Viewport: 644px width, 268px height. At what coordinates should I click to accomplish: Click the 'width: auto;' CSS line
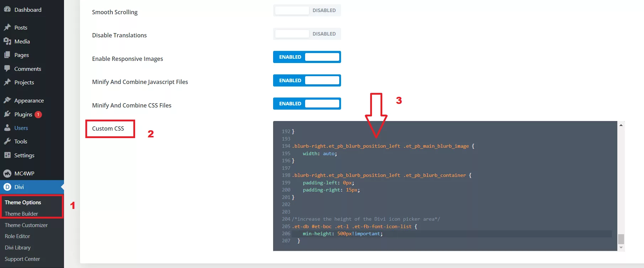[320, 153]
